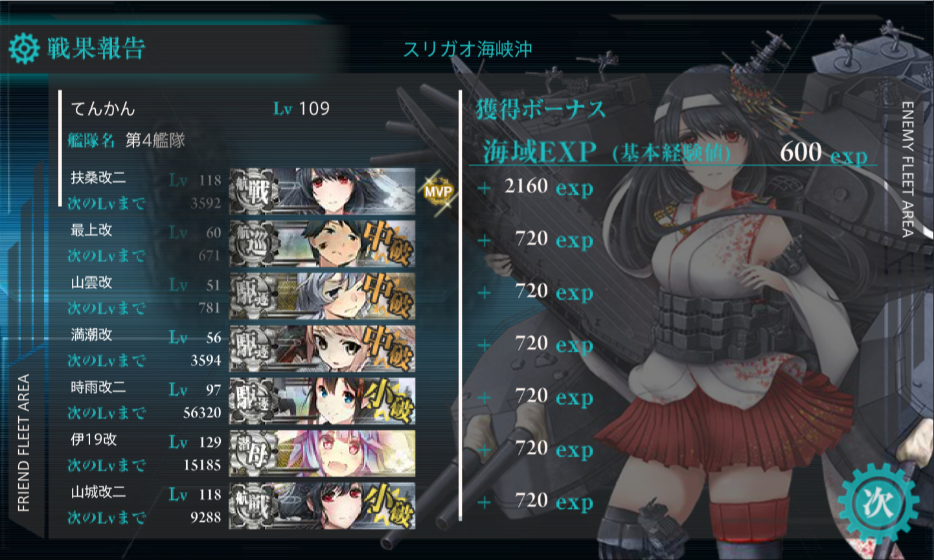This screenshot has height=560, width=934.
Task: Click the gold MVP badge
Action: click(438, 192)
